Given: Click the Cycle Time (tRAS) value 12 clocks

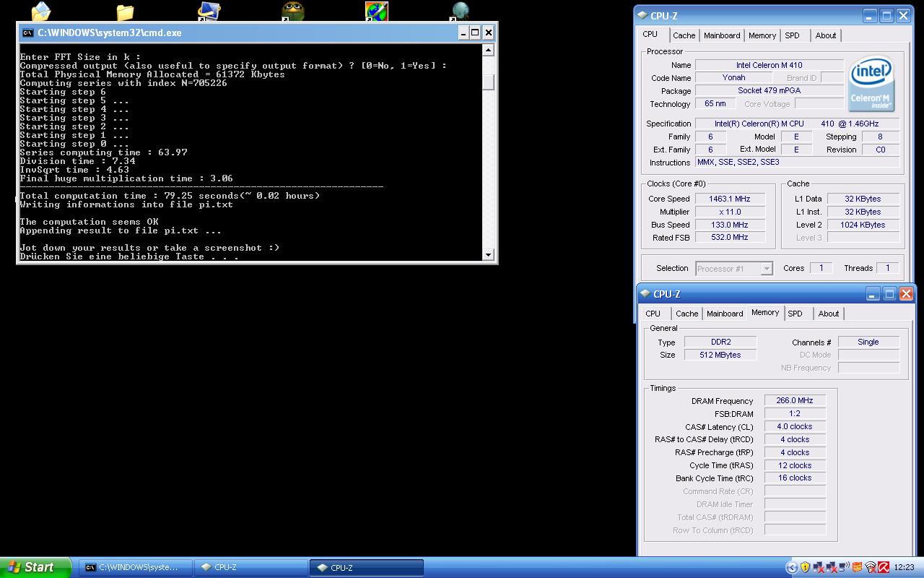Looking at the screenshot, I should [795, 466].
